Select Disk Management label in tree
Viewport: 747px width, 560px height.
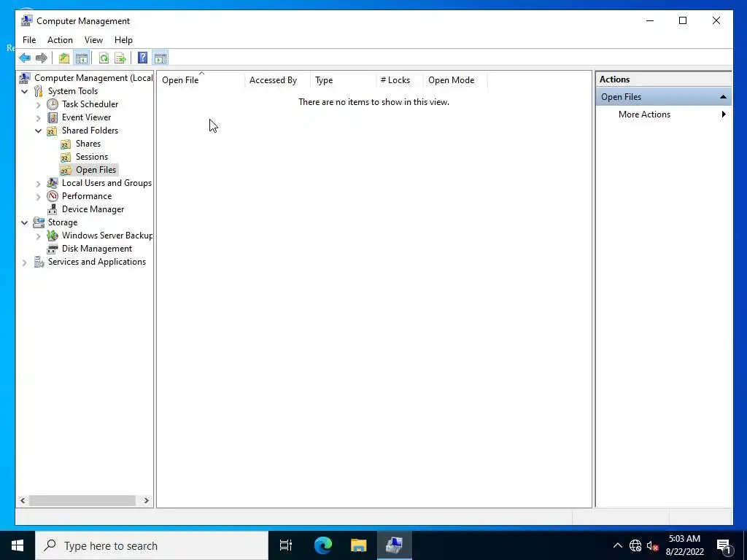[97, 249]
